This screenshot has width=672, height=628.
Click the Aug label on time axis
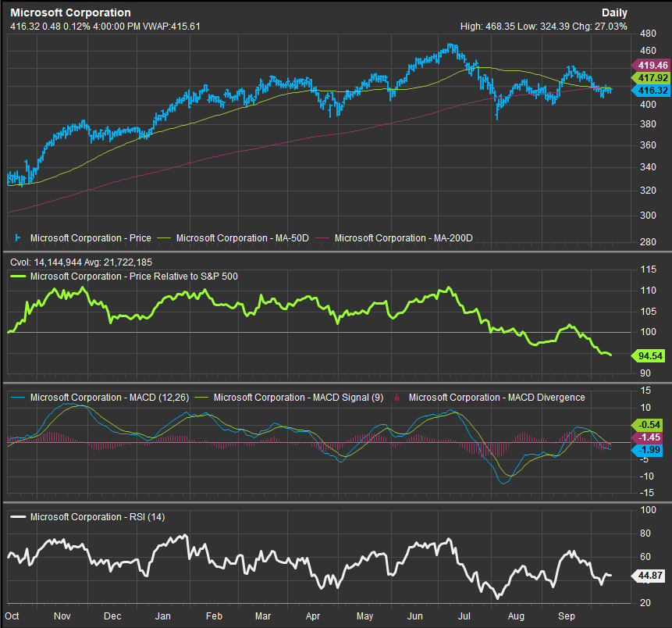tap(516, 616)
